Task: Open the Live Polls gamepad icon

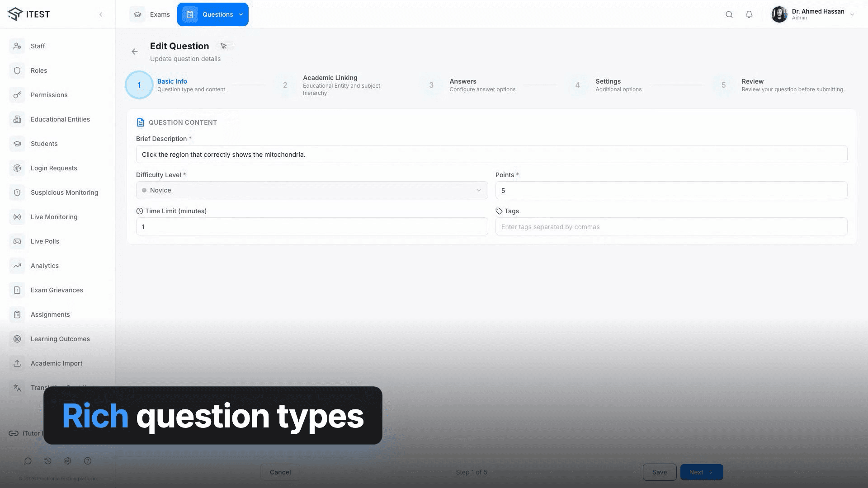Action: [17, 241]
